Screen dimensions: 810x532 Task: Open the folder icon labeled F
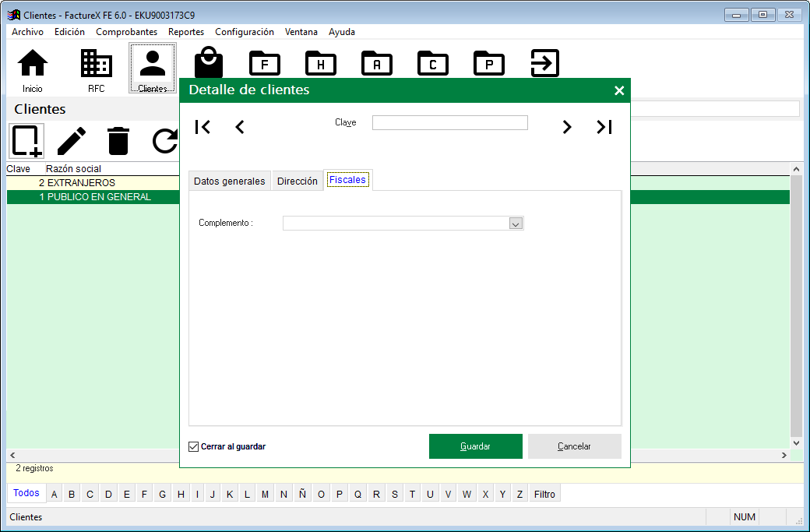[x=265, y=63]
